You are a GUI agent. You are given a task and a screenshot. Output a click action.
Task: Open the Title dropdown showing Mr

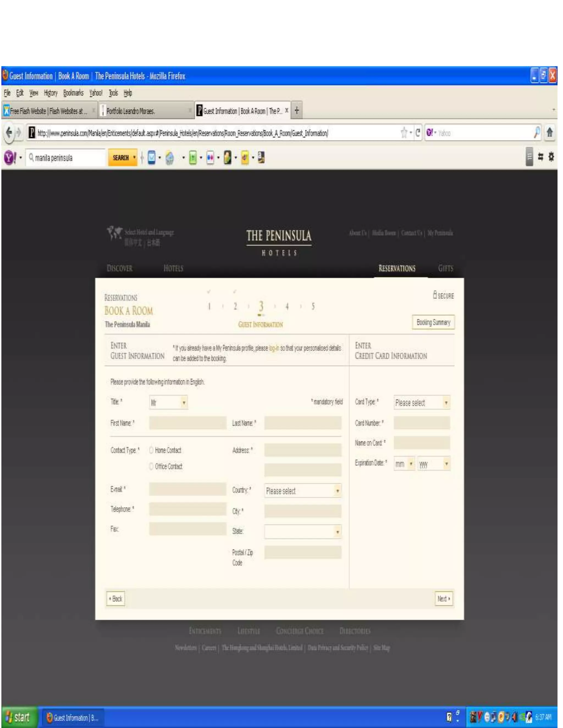click(169, 403)
